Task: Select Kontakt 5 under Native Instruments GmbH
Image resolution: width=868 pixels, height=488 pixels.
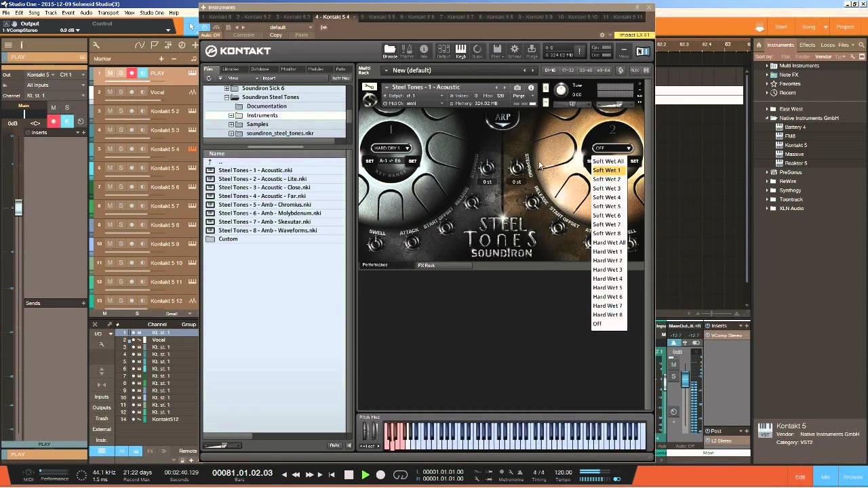Action: [795, 145]
